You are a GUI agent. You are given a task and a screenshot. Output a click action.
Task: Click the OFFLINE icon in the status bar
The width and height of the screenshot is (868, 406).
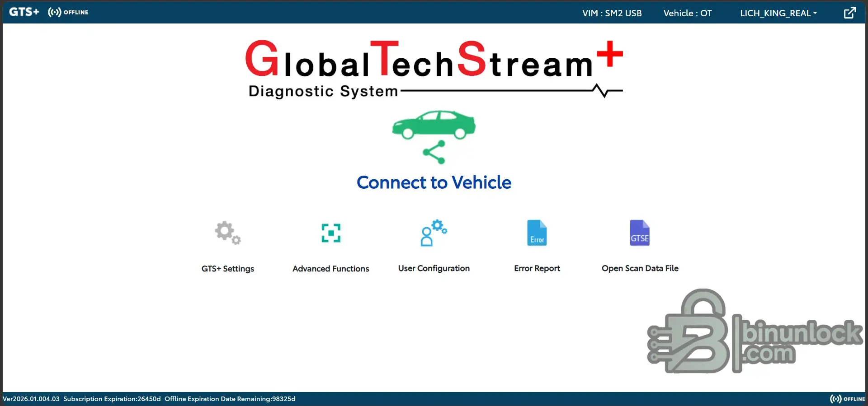click(x=847, y=399)
